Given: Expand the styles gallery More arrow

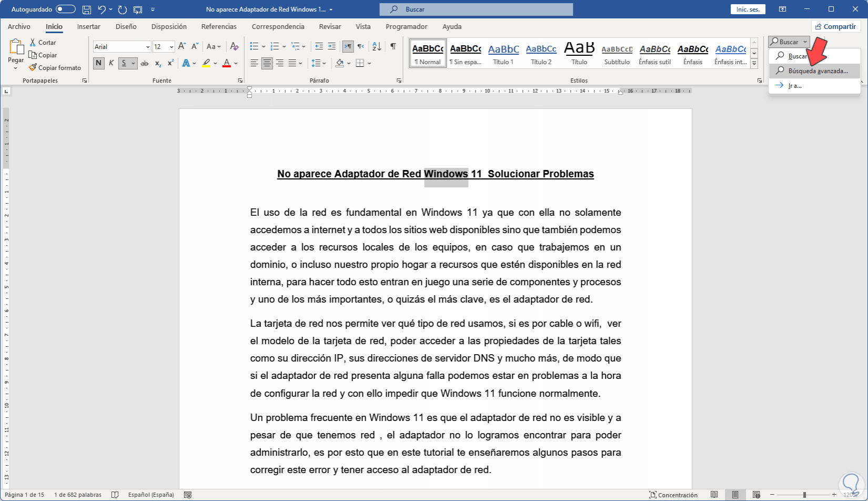Looking at the screenshot, I should pos(754,64).
